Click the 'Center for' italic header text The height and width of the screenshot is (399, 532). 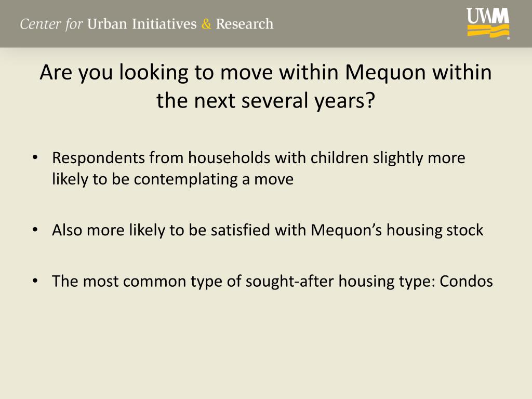click(51, 24)
